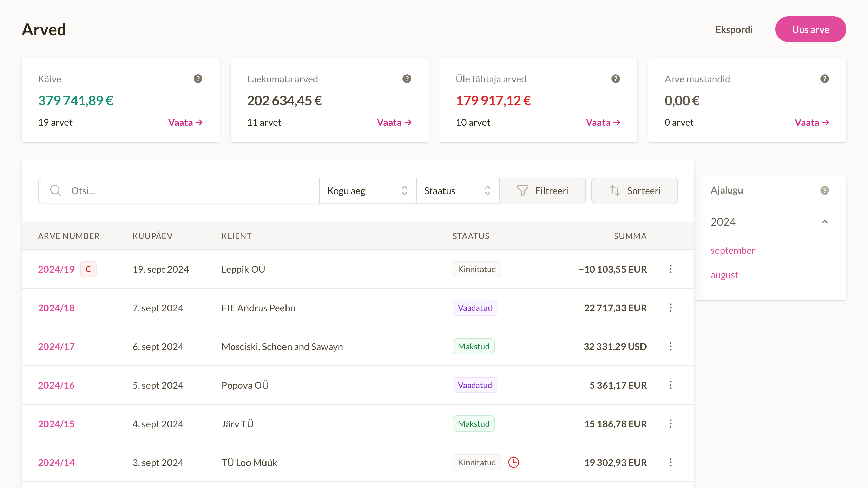Image resolution: width=868 pixels, height=488 pixels.
Task: Click Uus arve button
Action: click(x=811, y=29)
